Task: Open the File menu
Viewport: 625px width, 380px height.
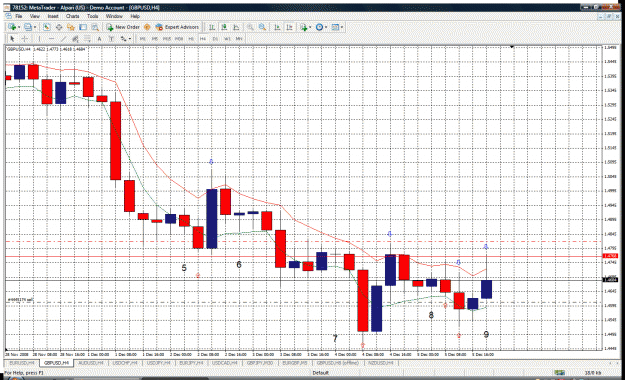Action: coord(18,16)
